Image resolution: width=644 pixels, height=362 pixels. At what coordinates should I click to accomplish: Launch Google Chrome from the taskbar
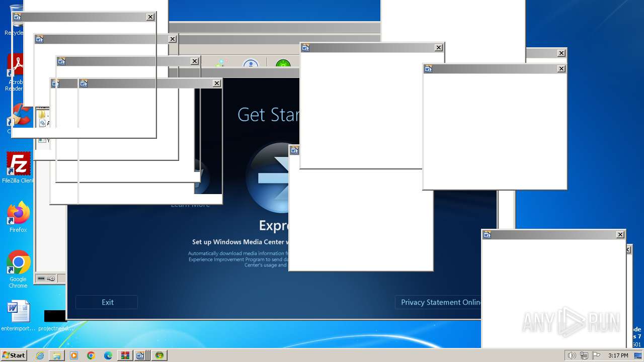pos(91,355)
